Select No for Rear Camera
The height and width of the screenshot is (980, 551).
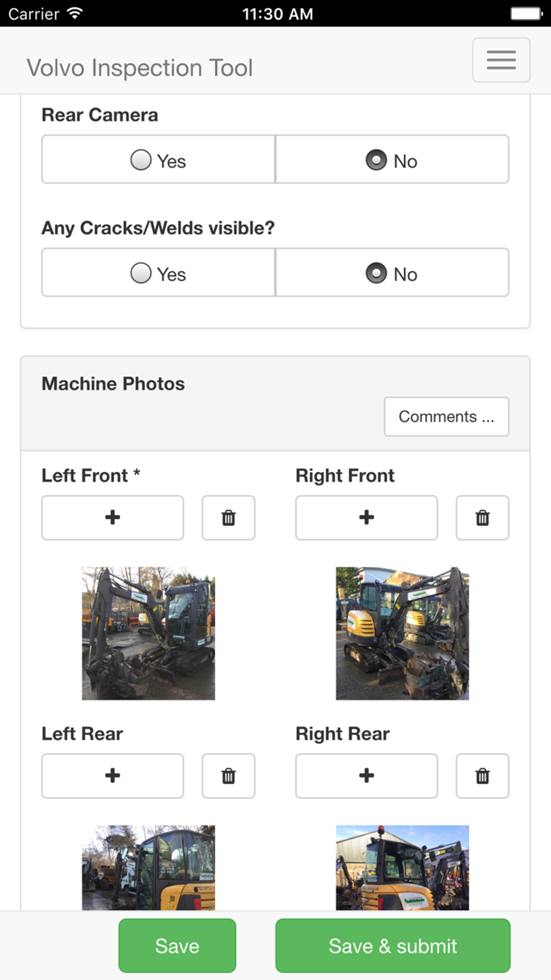(x=392, y=159)
